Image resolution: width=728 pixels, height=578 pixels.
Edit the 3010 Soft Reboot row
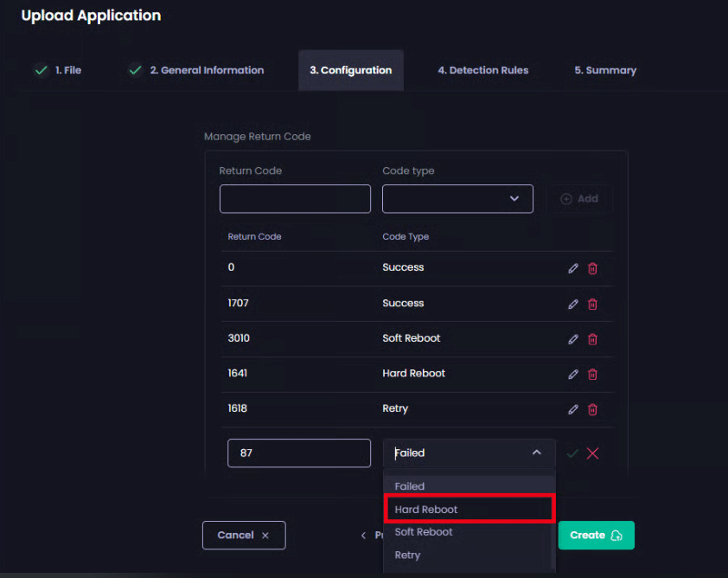click(x=572, y=339)
